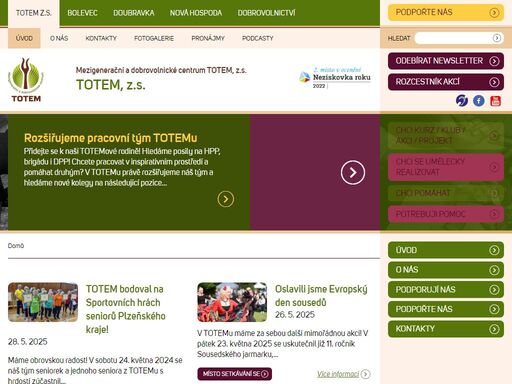This screenshot has width=512, height=384.
Task: Open KONTAKTY in the green sidebar
Action: (x=446, y=329)
